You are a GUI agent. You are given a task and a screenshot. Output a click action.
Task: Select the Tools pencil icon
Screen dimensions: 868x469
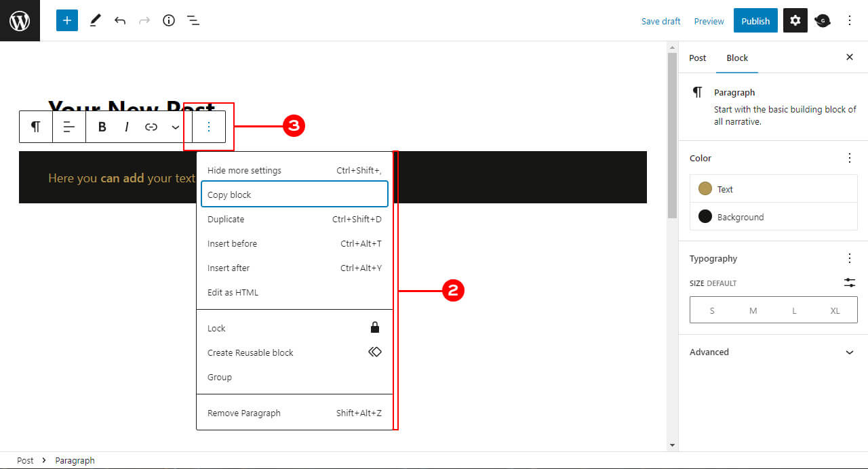coord(95,20)
